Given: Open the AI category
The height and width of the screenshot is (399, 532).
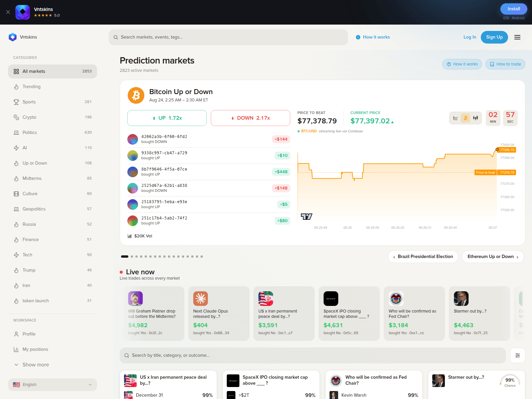Looking at the screenshot, I should [53, 148].
